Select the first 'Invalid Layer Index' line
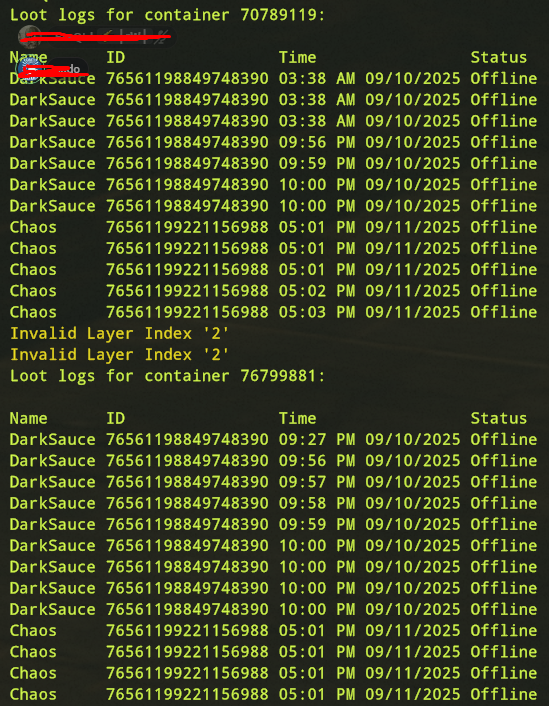Image resolution: width=549 pixels, height=706 pixels. [x=119, y=334]
